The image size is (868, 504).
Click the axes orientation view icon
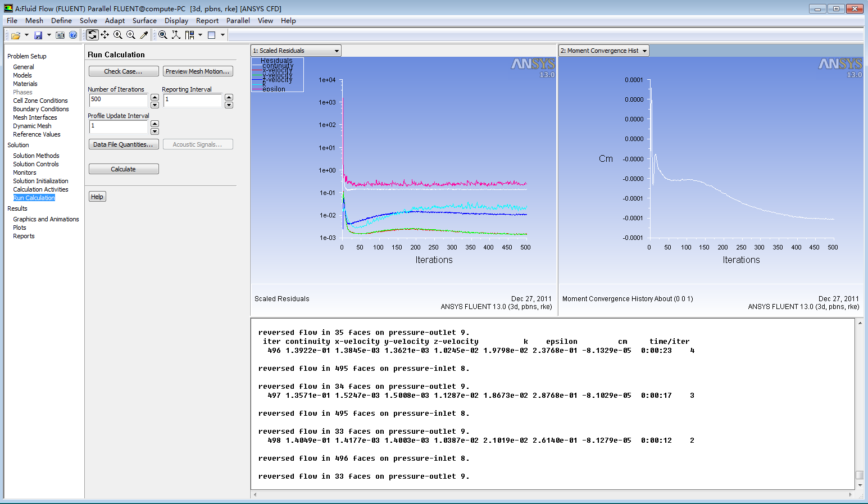176,35
